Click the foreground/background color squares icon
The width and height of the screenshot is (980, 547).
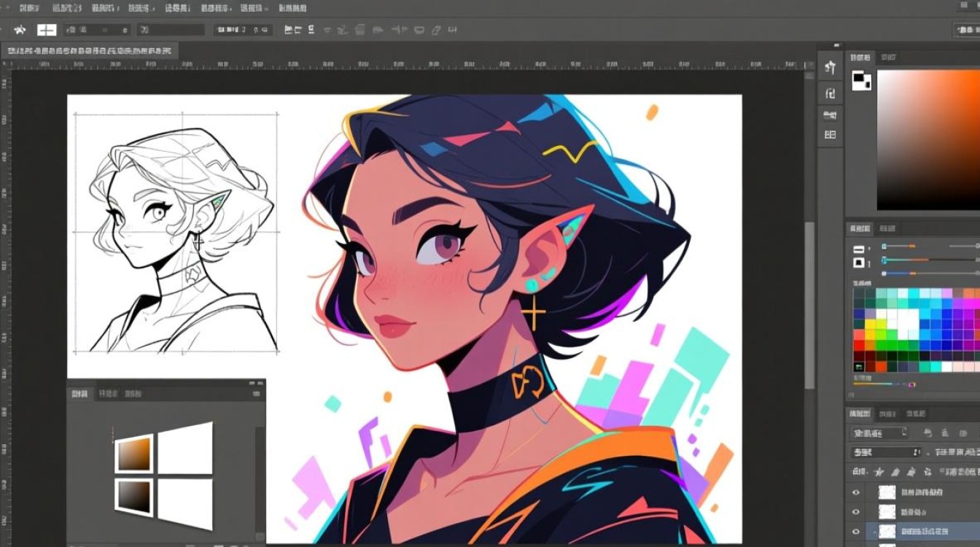pyautogui.click(x=862, y=80)
